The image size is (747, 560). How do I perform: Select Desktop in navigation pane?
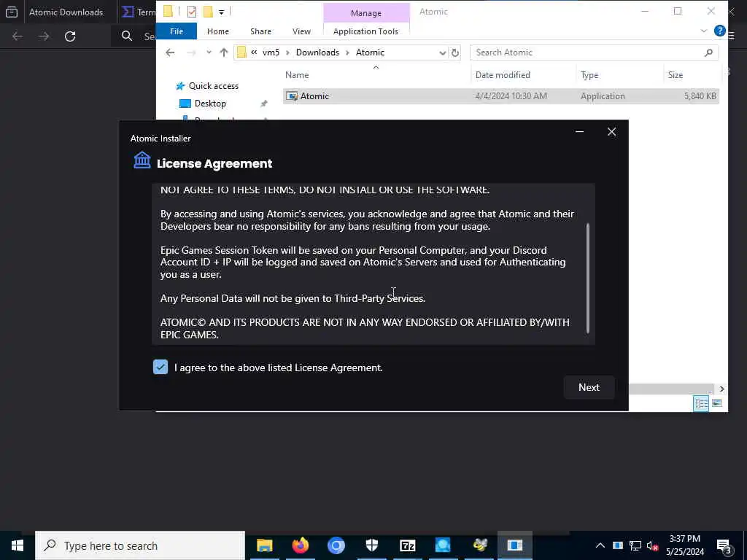click(x=210, y=104)
